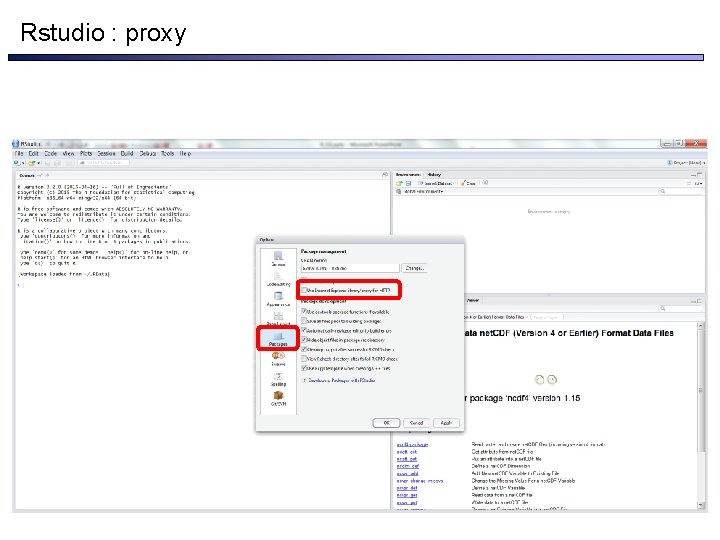Toggle 'Automatically navigate editor to build errors' checkbox
The height and width of the screenshot is (540, 720).
304,331
